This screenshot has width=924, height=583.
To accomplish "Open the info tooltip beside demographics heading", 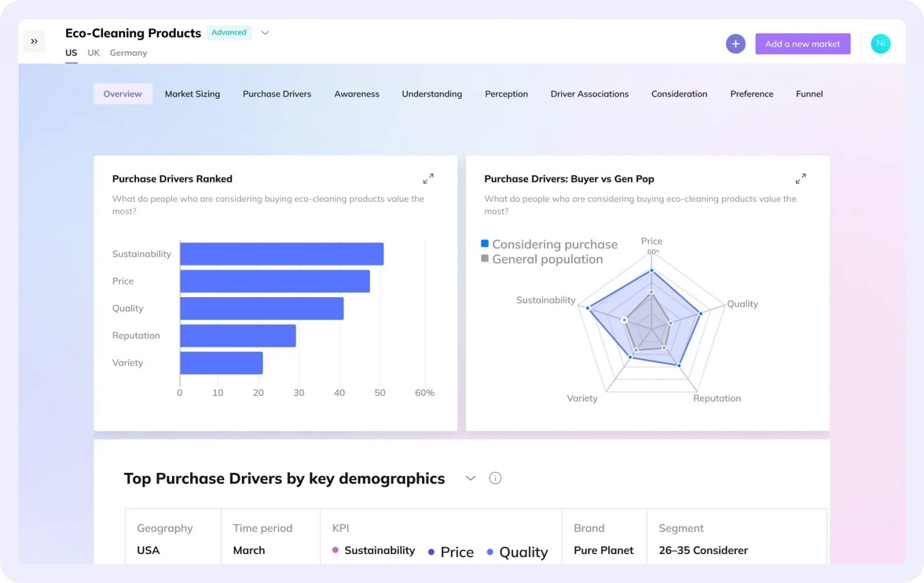I will 495,478.
